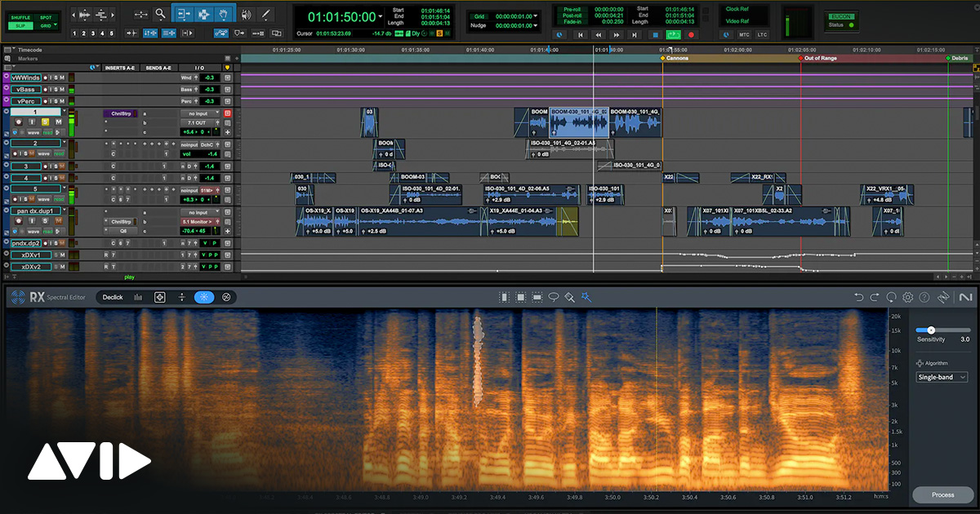Click the Process button in RX
980x514 pixels.
point(942,495)
